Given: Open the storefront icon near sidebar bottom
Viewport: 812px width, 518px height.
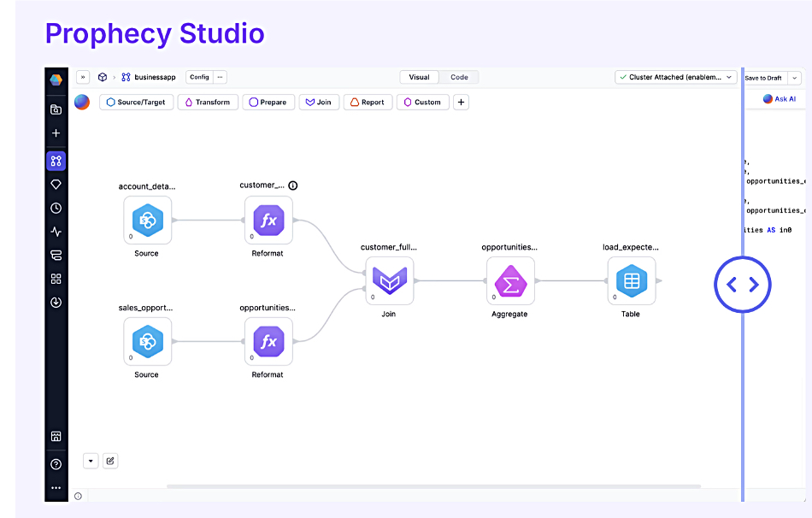Looking at the screenshot, I should tap(56, 436).
